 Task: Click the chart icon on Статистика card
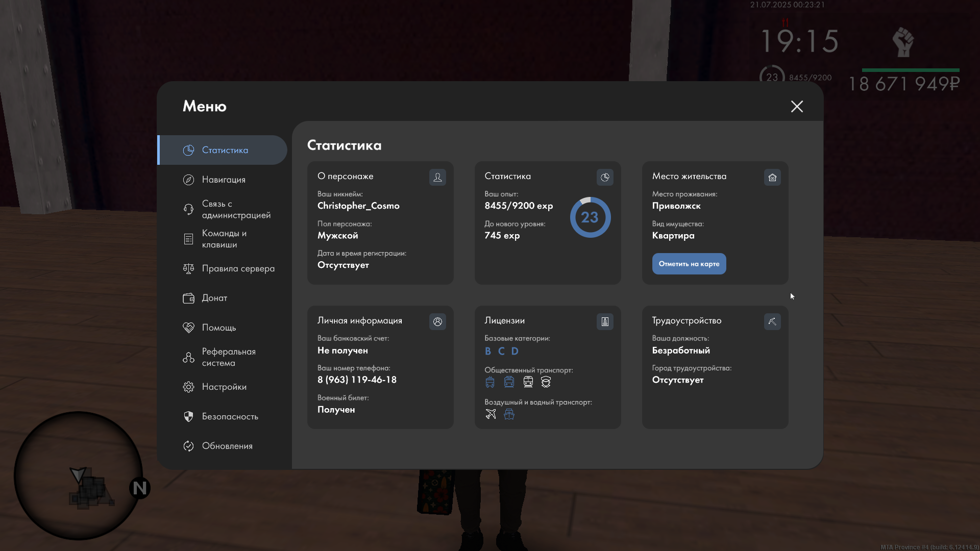click(x=605, y=177)
